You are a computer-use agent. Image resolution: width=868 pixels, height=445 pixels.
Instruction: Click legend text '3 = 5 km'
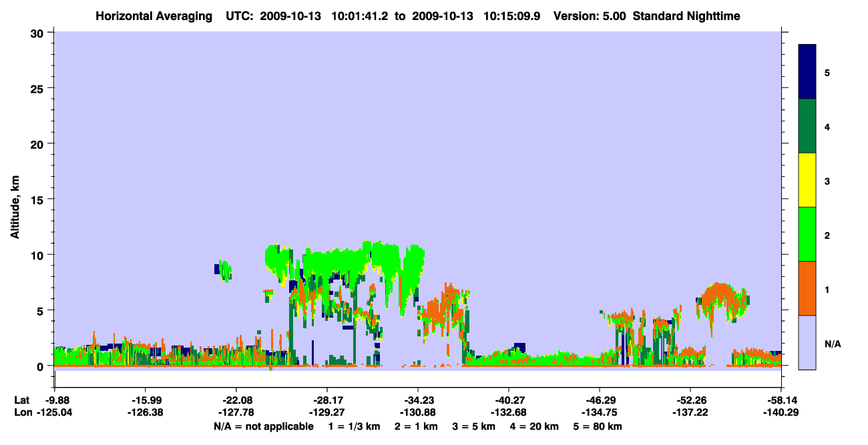click(x=473, y=426)
